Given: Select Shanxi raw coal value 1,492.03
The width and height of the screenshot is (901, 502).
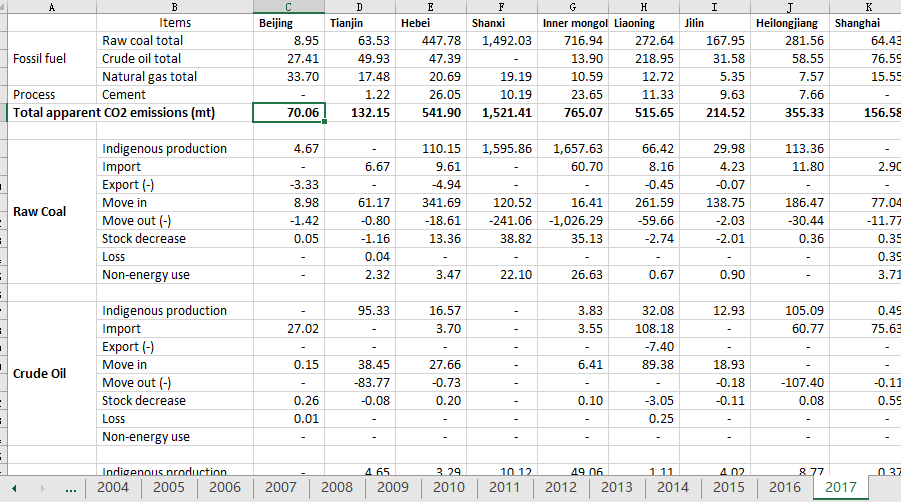Looking at the screenshot, I should click(x=502, y=41).
